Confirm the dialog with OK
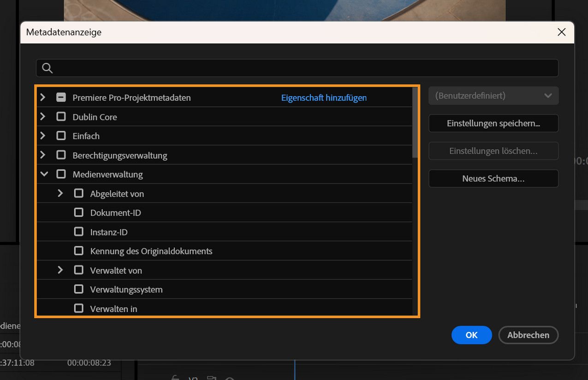The width and height of the screenshot is (588, 380). [x=471, y=335]
